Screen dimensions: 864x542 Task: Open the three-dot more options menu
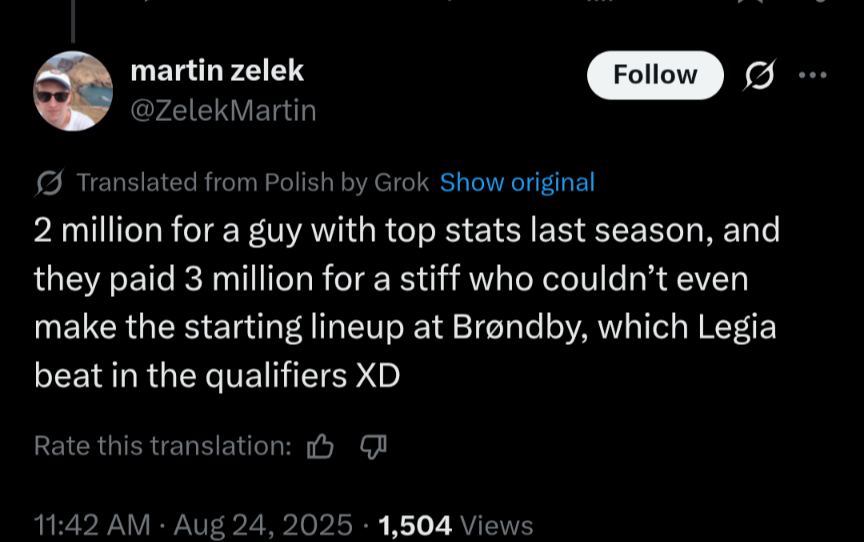813,75
